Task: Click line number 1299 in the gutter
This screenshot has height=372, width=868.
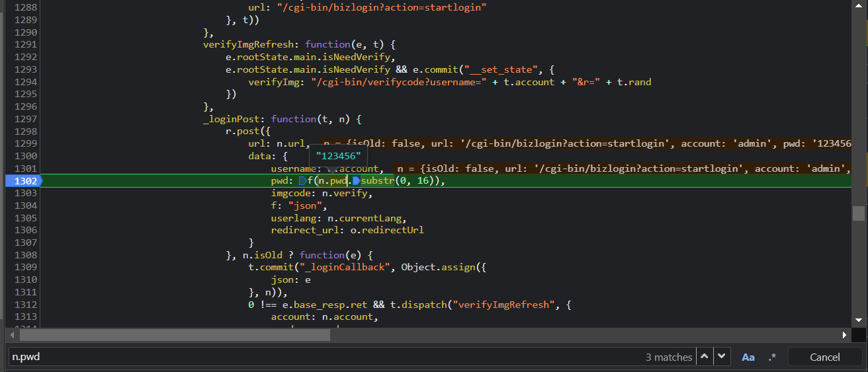Action: [x=25, y=143]
